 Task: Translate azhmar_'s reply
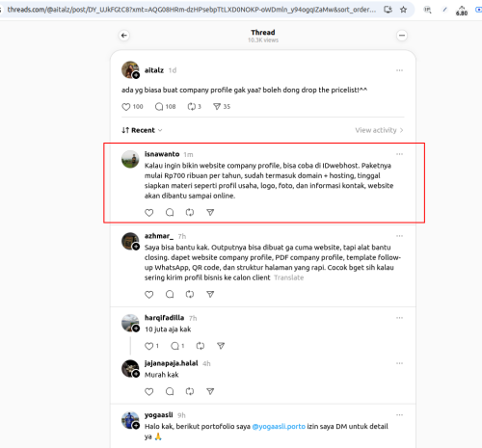[x=288, y=277]
